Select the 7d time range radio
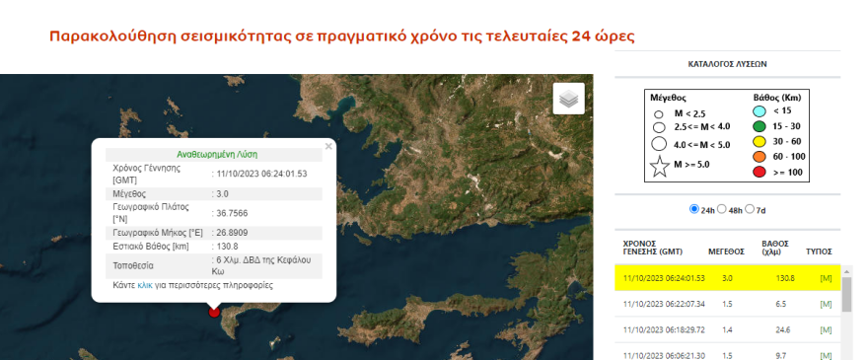868x360 pixels. 750,209
